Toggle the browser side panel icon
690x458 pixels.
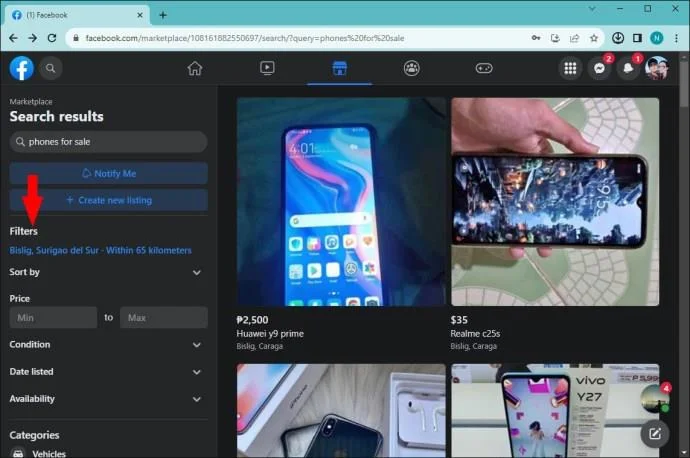637,38
